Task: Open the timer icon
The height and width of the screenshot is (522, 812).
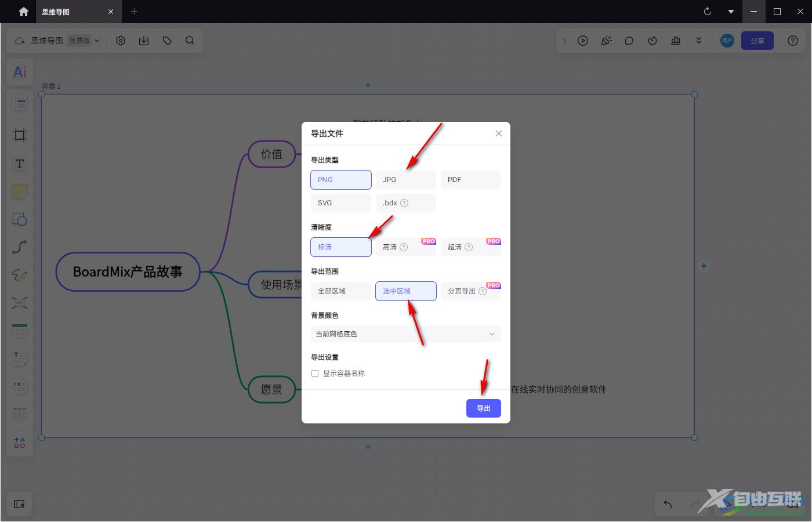Action: [652, 41]
